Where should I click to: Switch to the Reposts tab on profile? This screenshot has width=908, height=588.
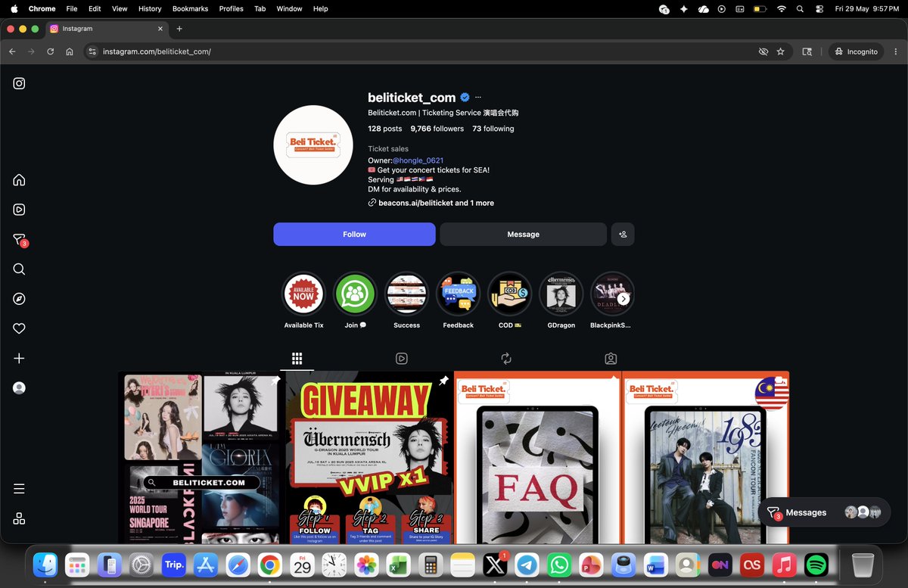(x=506, y=359)
